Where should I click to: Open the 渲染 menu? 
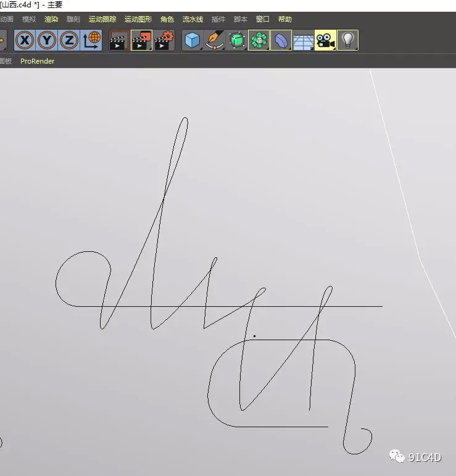[x=51, y=19]
